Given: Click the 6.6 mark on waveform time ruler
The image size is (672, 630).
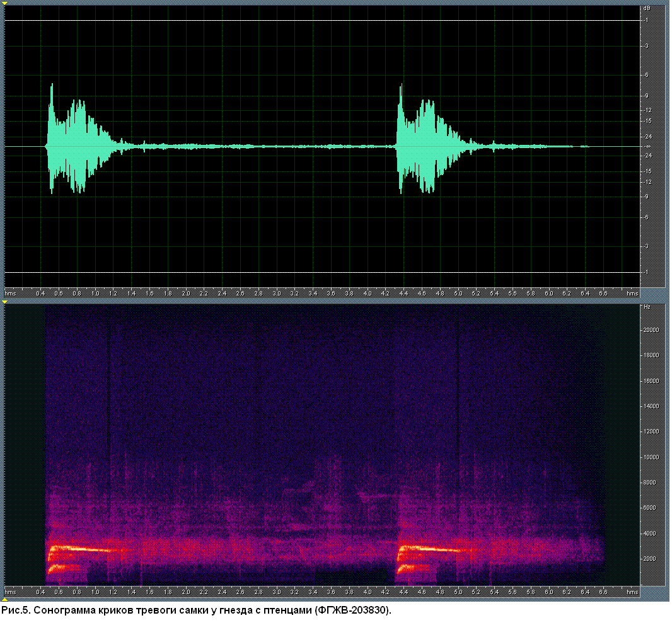Looking at the screenshot, I should [603, 294].
